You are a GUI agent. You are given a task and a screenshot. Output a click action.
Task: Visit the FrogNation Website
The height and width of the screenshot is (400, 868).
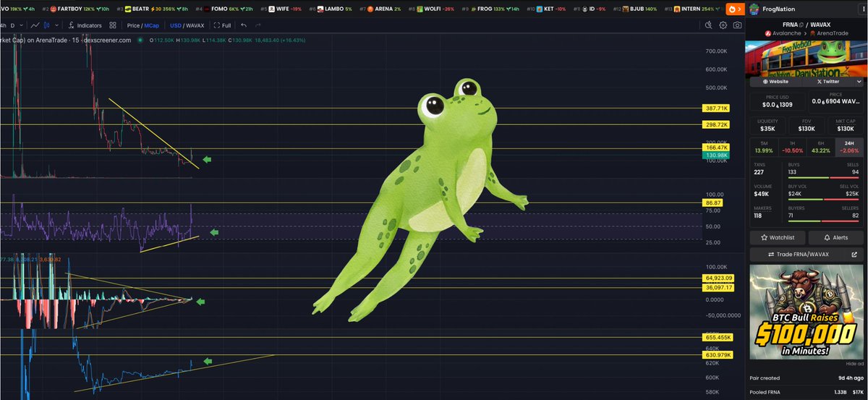point(777,82)
